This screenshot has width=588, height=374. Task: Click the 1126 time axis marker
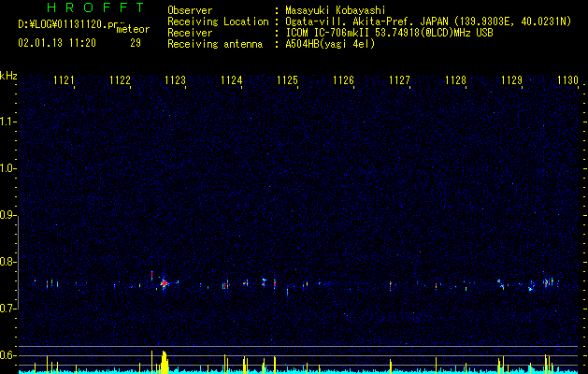[343, 80]
